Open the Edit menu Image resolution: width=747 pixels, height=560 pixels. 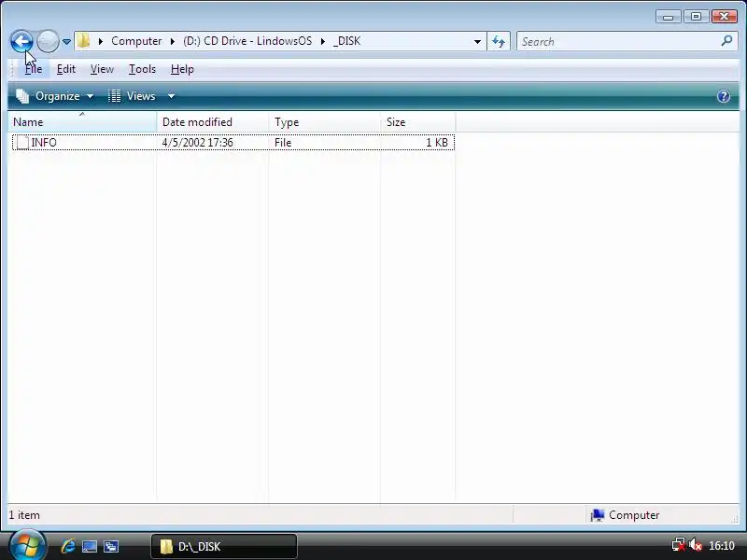(65, 69)
